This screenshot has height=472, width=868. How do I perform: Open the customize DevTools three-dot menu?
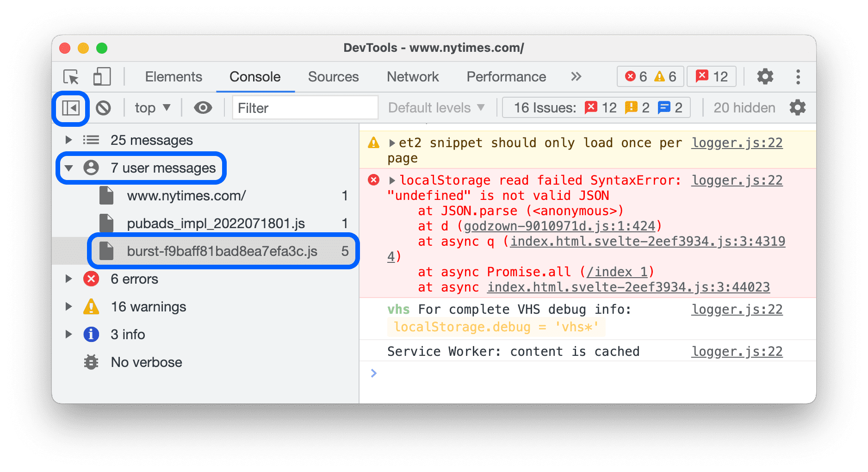click(x=798, y=76)
